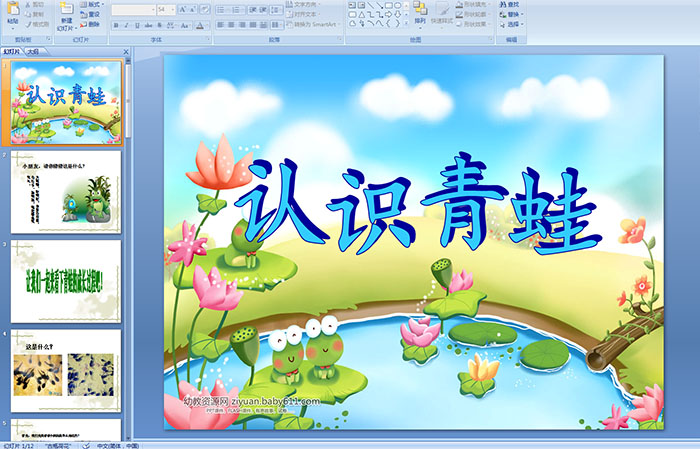Open the Select (选择) dropdown
700x449 pixels.
tap(511, 25)
